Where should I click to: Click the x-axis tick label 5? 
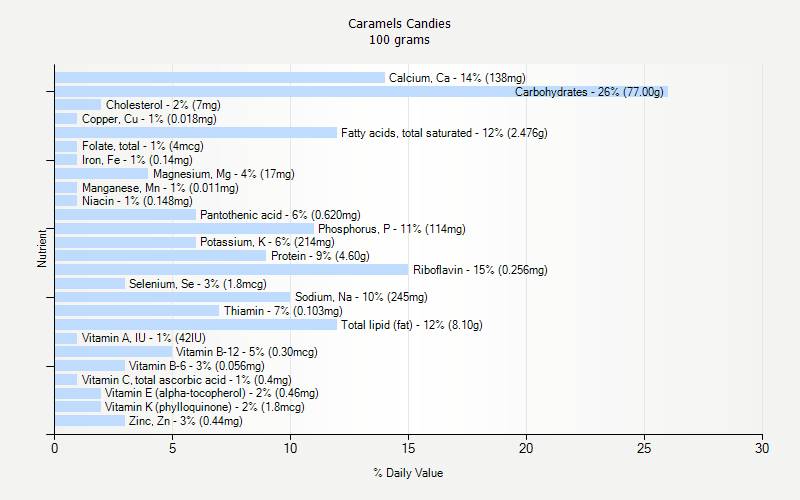click(172, 448)
